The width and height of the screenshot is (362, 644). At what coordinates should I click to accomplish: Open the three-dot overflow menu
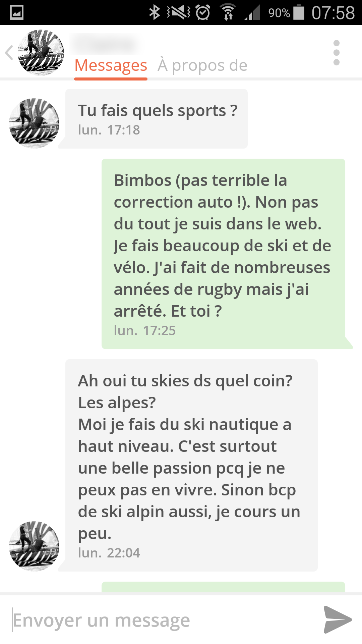point(337,53)
